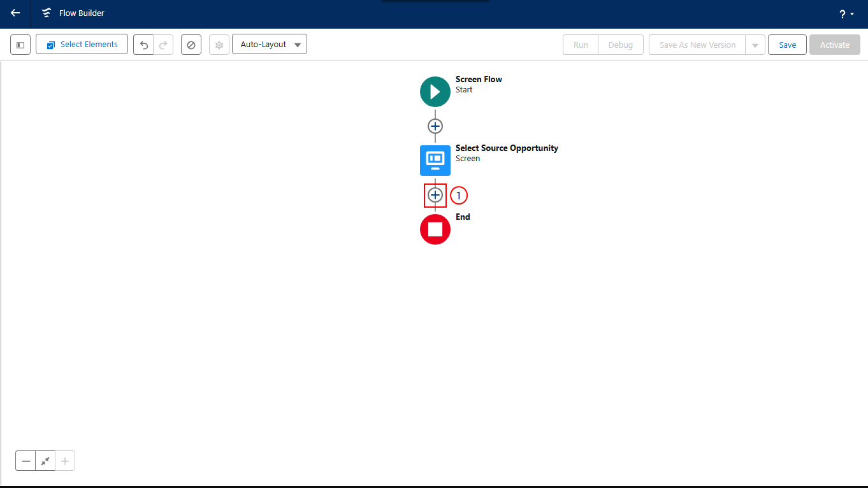Click the Select Elements button
This screenshot has width=868, height=488.
(82, 45)
